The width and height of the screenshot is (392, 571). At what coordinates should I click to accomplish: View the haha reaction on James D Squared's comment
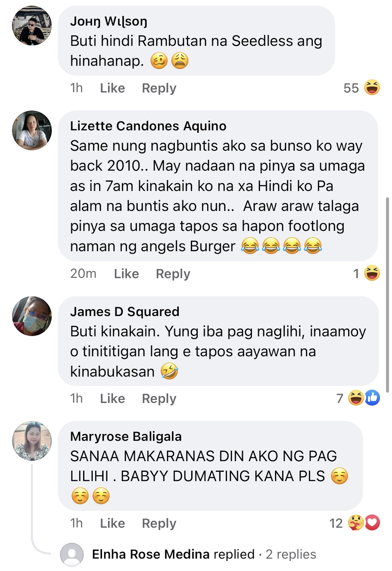tap(356, 398)
